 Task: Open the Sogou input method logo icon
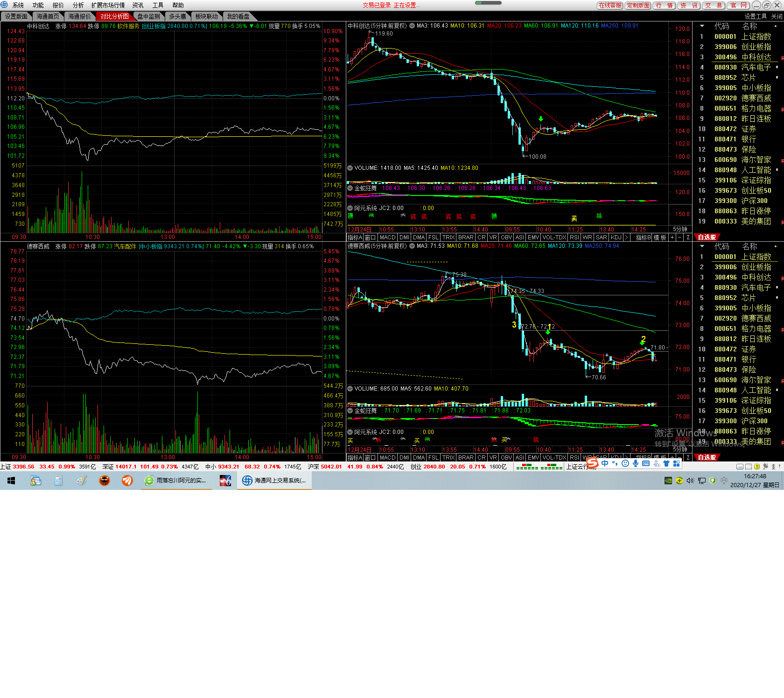[x=592, y=463]
